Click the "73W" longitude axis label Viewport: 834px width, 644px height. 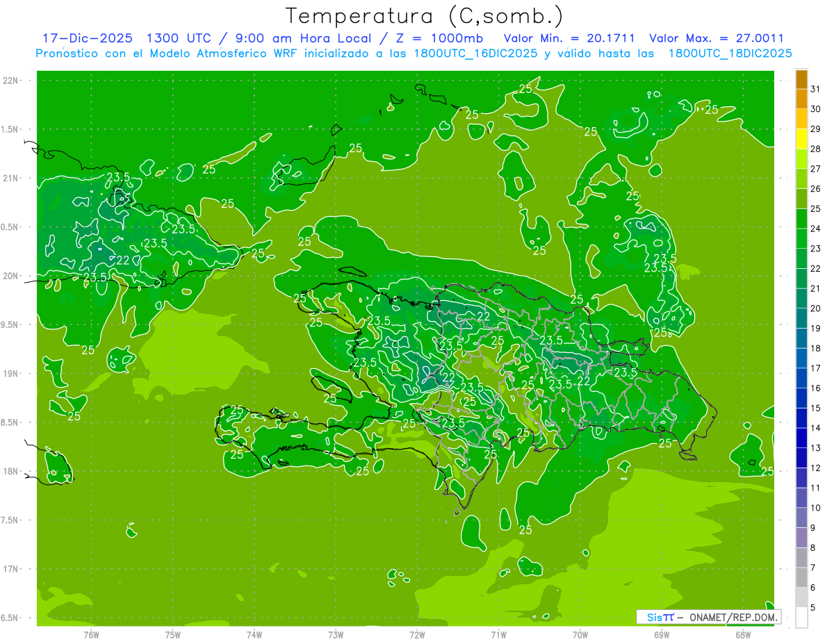click(x=336, y=636)
